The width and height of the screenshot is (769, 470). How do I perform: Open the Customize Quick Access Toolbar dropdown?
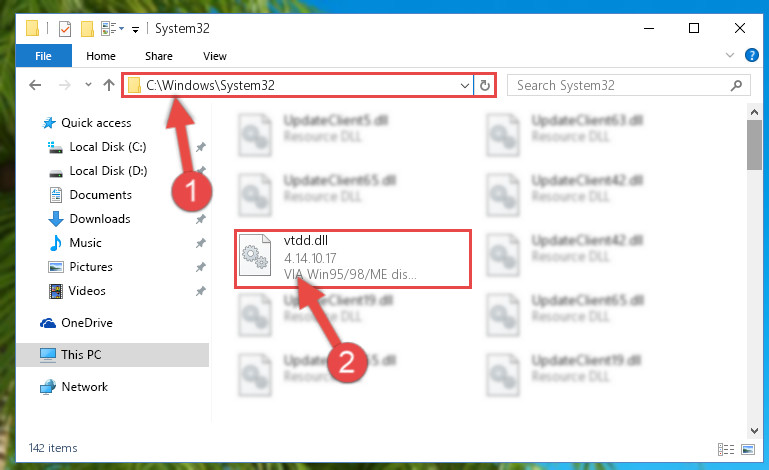click(135, 30)
